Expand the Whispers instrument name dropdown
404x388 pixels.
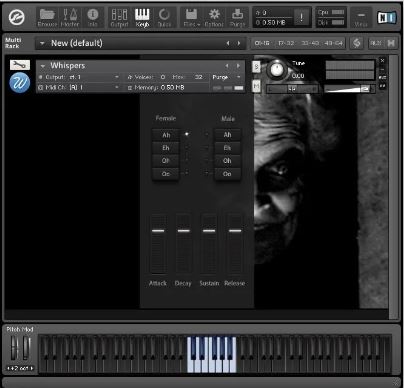point(43,66)
